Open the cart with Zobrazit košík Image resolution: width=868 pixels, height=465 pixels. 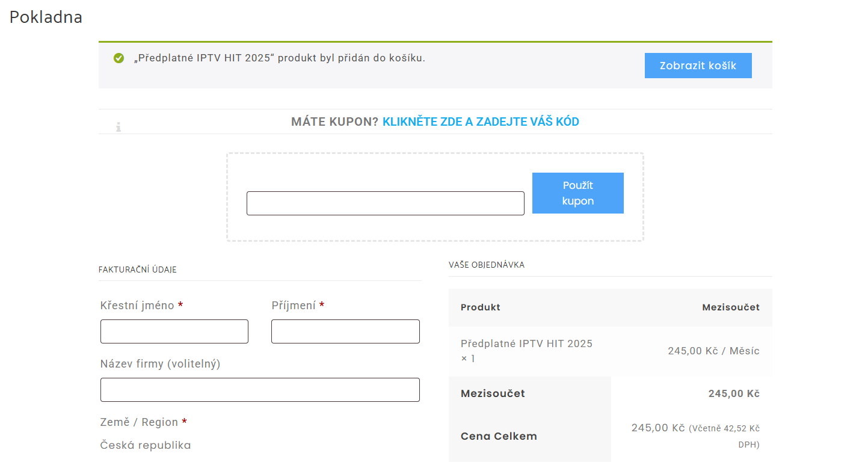tap(698, 66)
